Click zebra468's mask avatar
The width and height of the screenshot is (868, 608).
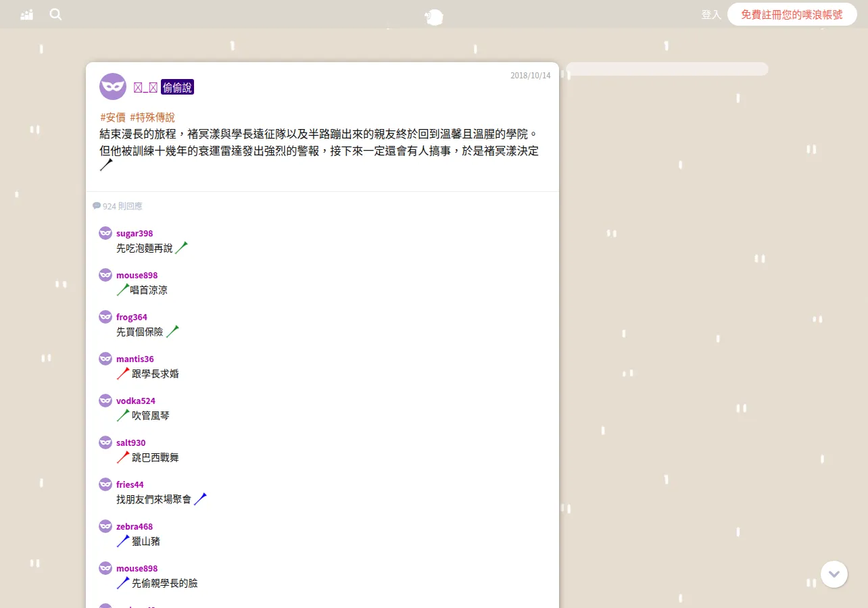tap(105, 526)
